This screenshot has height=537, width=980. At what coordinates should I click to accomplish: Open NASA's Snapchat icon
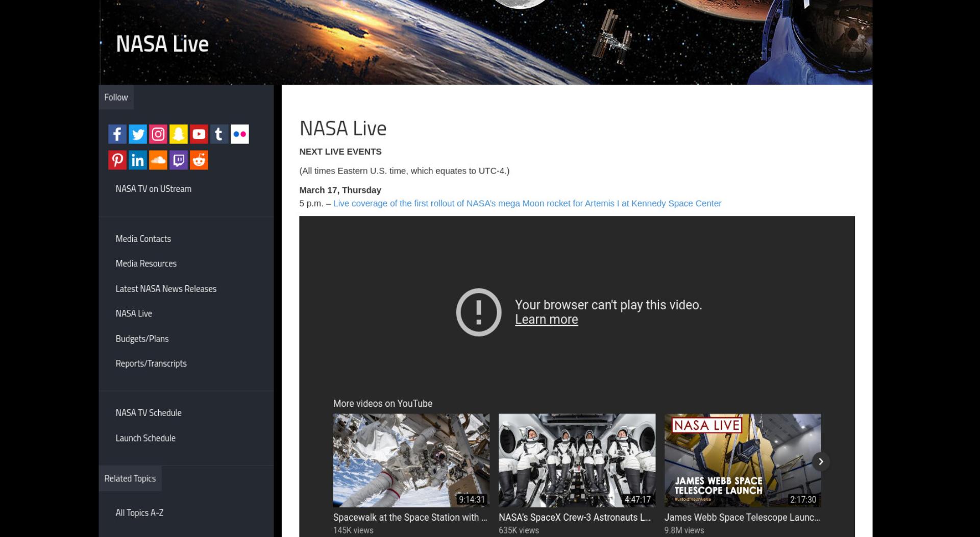tap(178, 134)
